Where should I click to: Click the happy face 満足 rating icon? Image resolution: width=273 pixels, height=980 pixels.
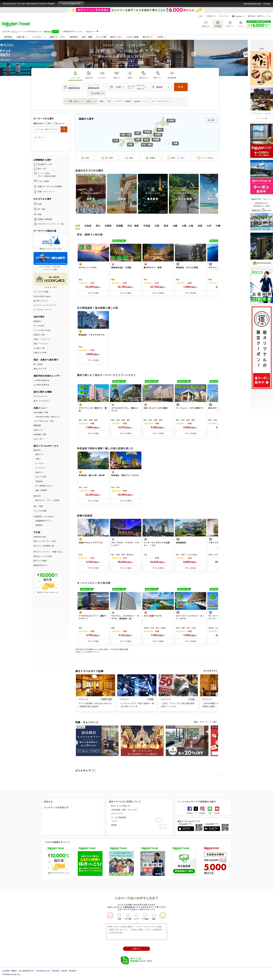(x=163, y=915)
